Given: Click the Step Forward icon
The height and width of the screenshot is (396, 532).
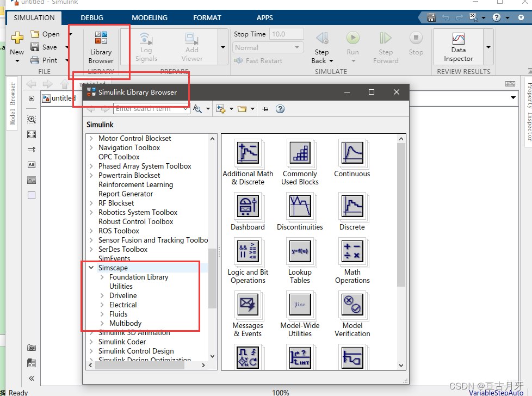Looking at the screenshot, I should coord(386,38).
